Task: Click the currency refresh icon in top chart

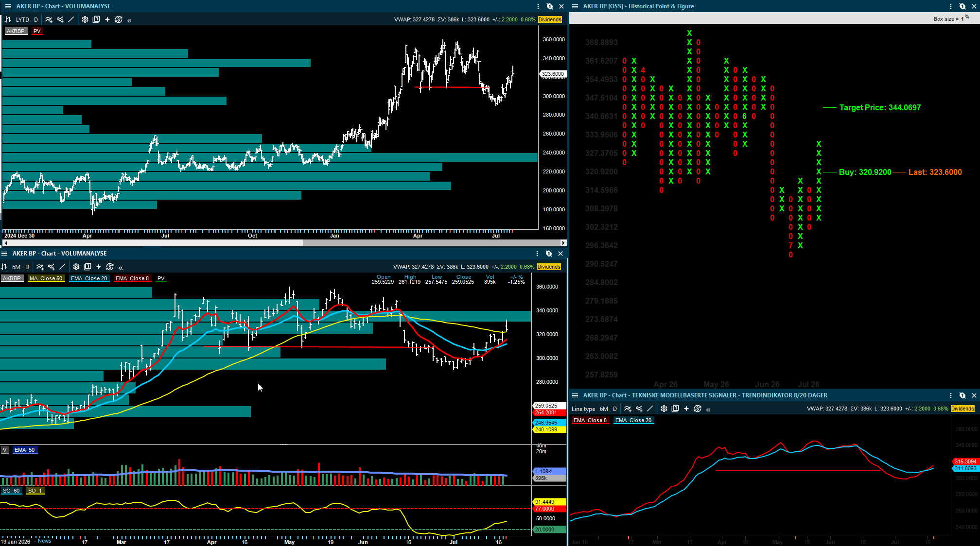Action: click(119, 20)
